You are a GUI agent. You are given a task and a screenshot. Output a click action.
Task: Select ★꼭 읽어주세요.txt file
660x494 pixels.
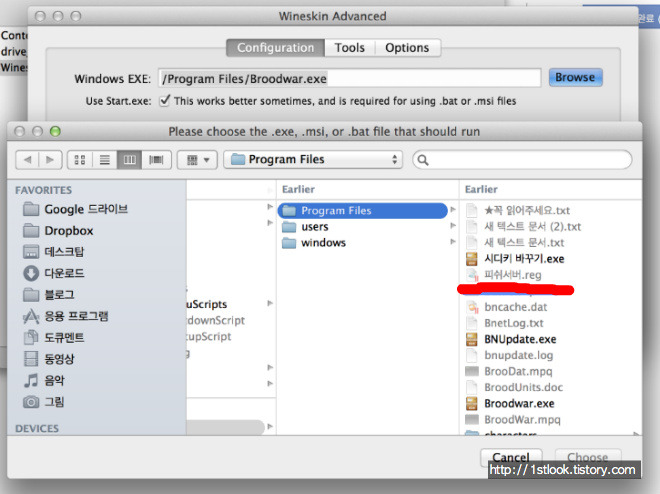pyautogui.click(x=518, y=210)
